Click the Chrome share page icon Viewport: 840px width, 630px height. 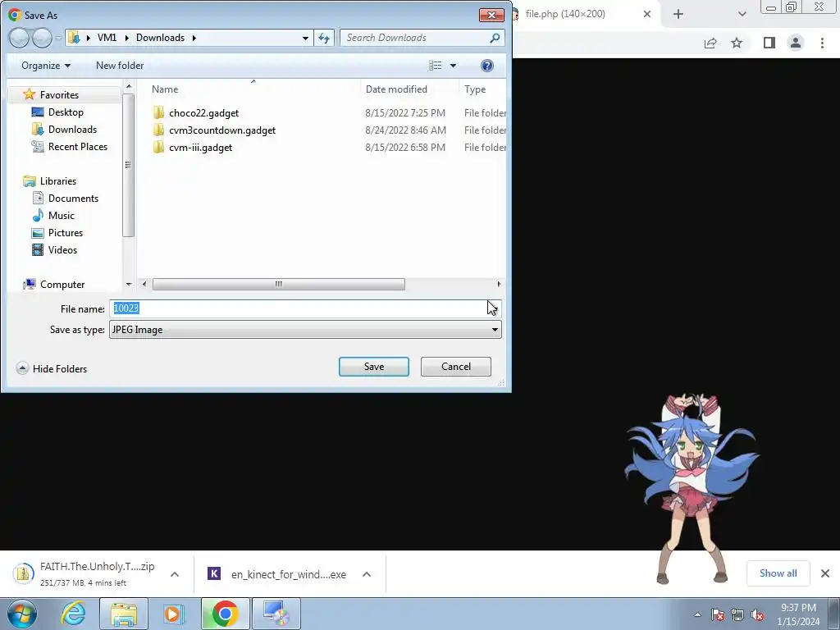(710, 43)
